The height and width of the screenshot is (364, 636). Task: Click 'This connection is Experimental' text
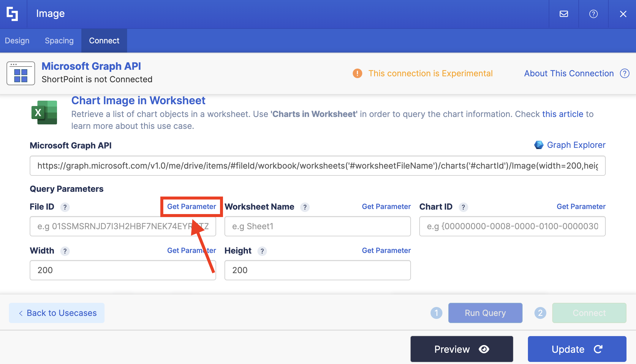431,73
